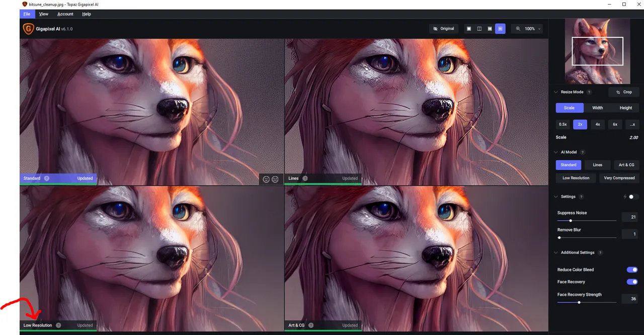Open AI Model help icon
Image resolution: width=644 pixels, height=335 pixels.
coord(583,152)
